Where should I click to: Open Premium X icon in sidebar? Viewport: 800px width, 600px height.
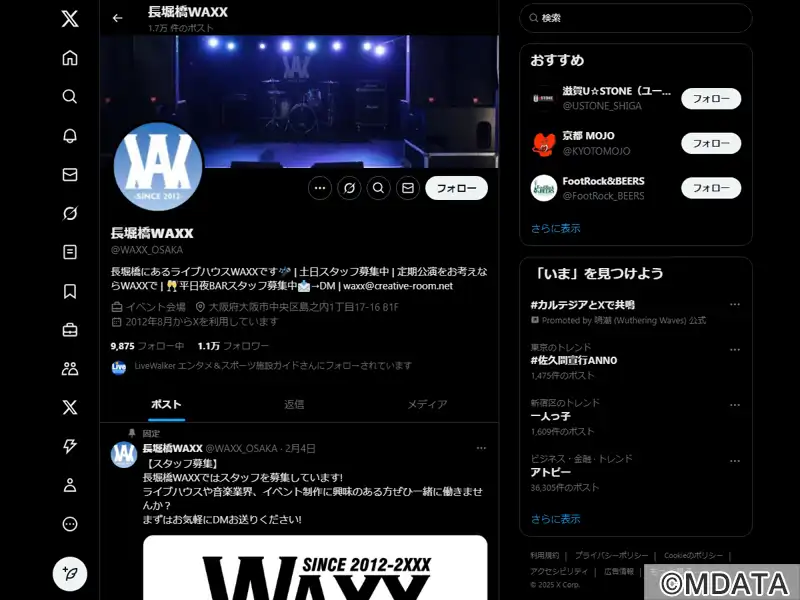point(70,407)
